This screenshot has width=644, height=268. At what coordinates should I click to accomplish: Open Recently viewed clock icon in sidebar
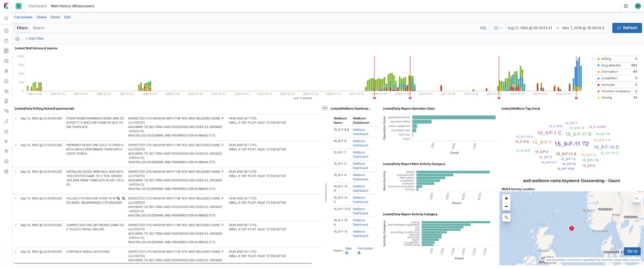click(x=6, y=18)
